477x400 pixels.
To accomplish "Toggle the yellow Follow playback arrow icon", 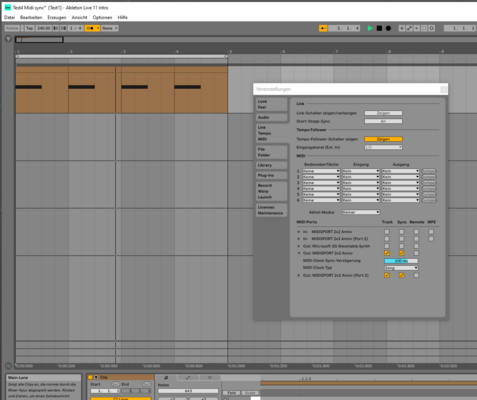I will (323, 28).
